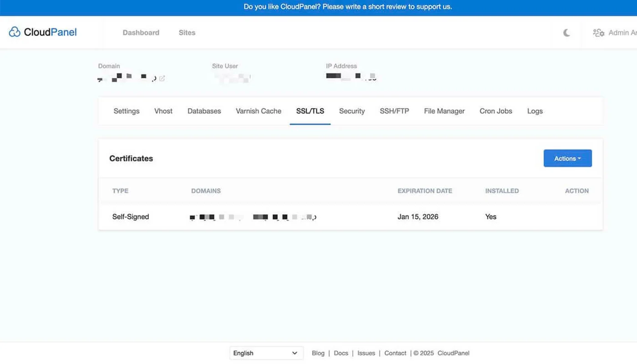Open the Varnish Cache tab
This screenshot has width=637, height=364.
258,111
